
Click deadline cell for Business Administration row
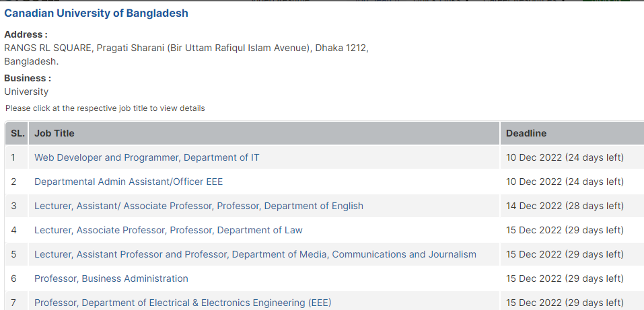pos(565,278)
